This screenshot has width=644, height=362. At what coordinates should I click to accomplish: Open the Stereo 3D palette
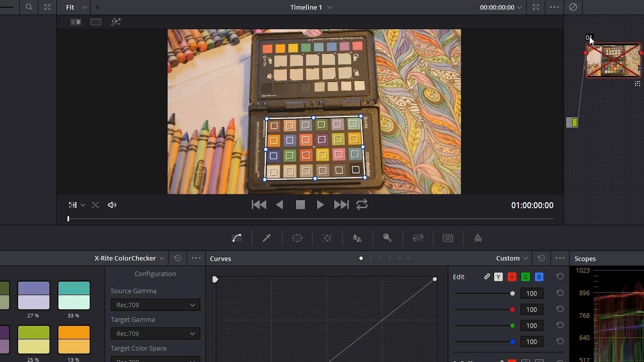click(x=447, y=238)
